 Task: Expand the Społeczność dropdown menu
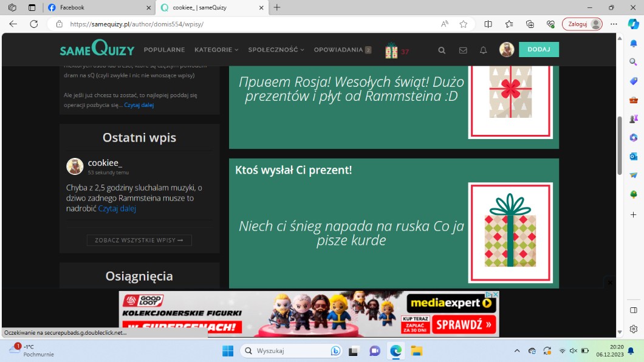(276, 50)
